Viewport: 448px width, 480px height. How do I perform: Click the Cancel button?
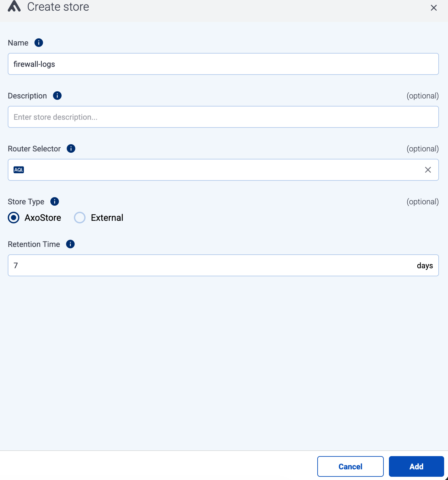350,466
